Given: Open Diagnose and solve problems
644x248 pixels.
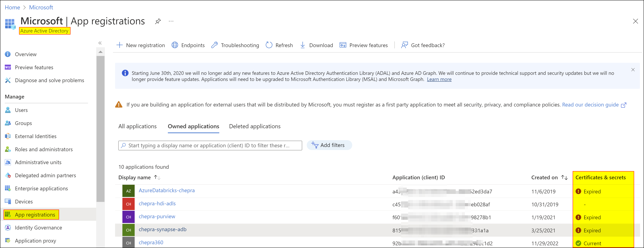Looking at the screenshot, I should pyautogui.click(x=49, y=80).
